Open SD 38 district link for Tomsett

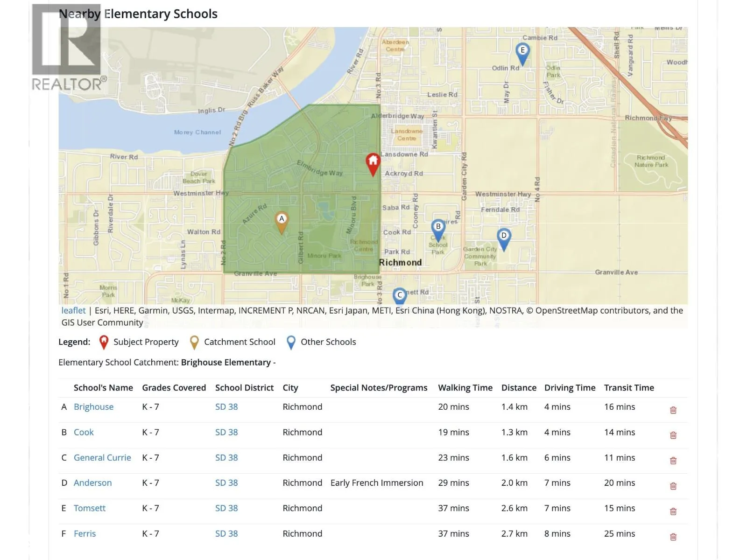[x=226, y=508]
